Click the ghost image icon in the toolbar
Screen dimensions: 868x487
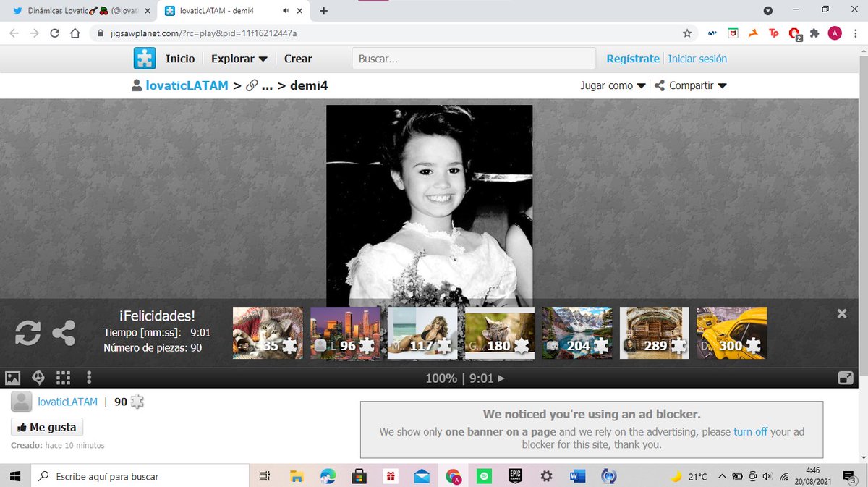coord(38,378)
